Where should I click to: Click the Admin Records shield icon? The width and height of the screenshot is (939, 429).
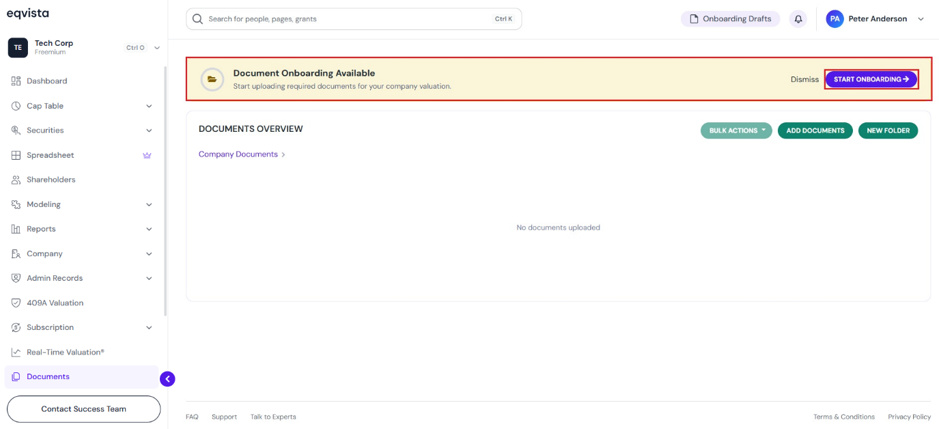tap(16, 279)
